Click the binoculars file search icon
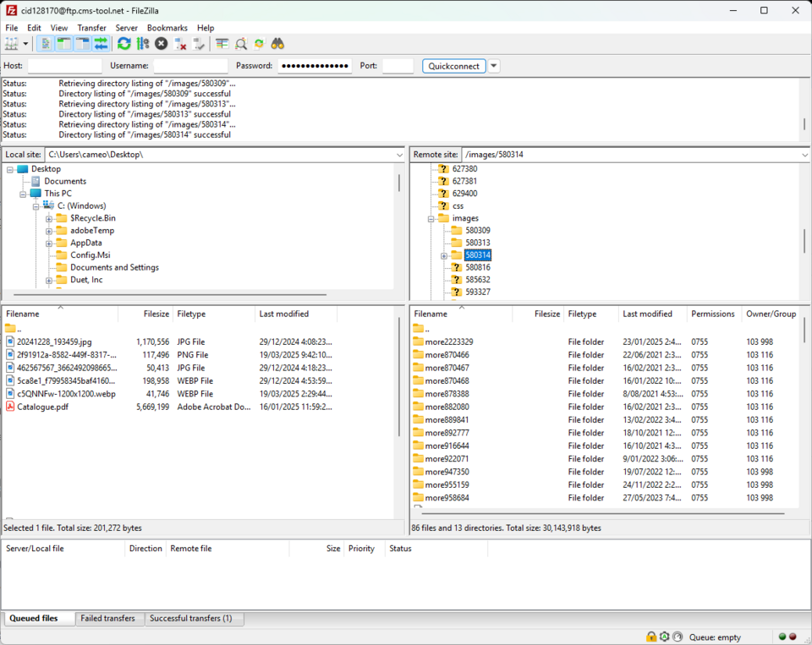This screenshot has width=812, height=645. point(277,44)
